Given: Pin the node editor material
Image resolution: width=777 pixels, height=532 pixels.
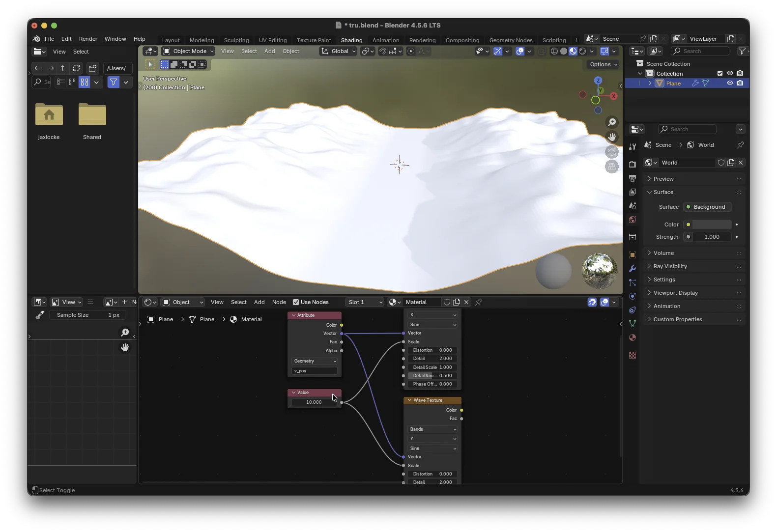Looking at the screenshot, I should tap(479, 302).
